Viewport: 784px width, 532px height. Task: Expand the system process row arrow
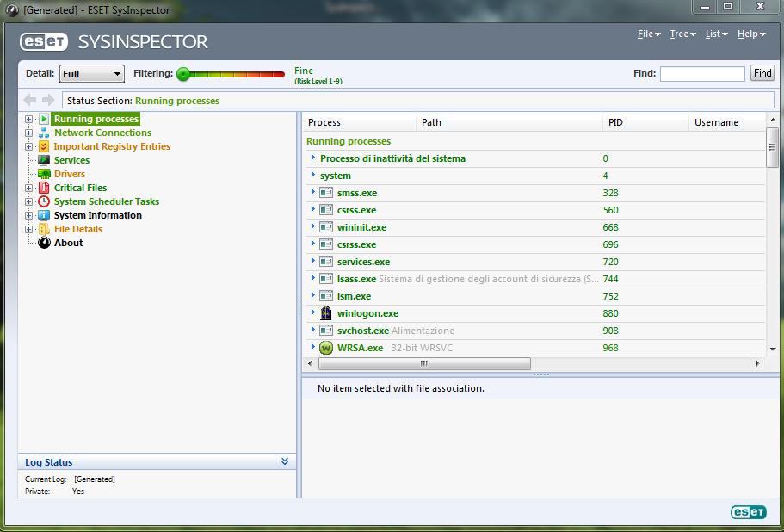[x=313, y=175]
